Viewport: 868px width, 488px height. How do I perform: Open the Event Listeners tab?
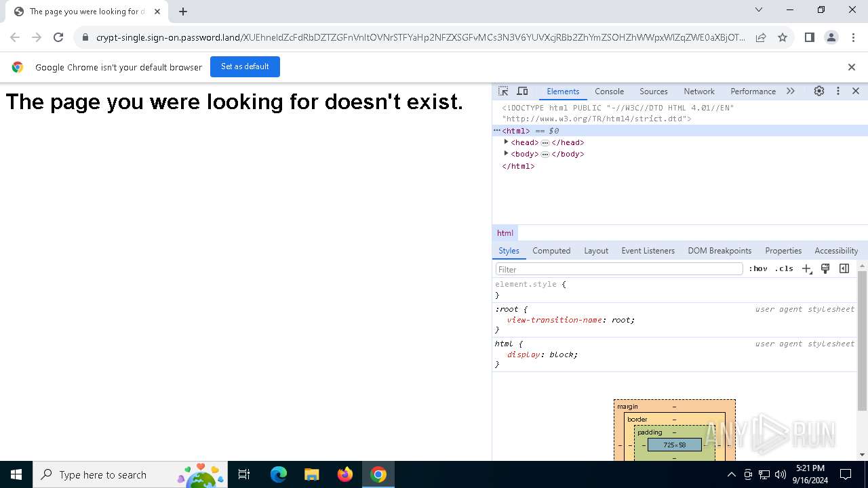(x=648, y=251)
